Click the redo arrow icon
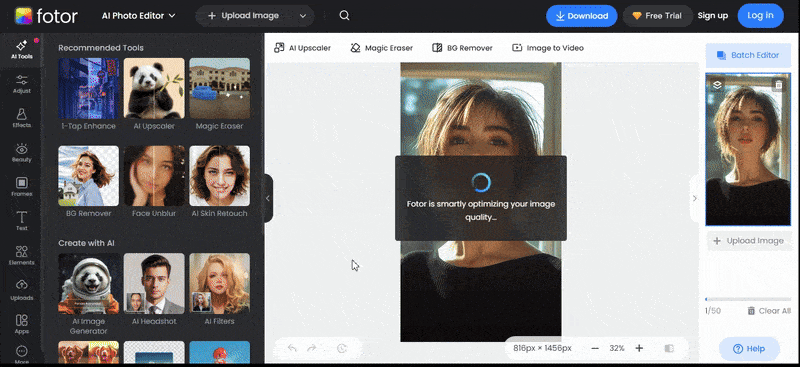The image size is (800, 367). 312,348
